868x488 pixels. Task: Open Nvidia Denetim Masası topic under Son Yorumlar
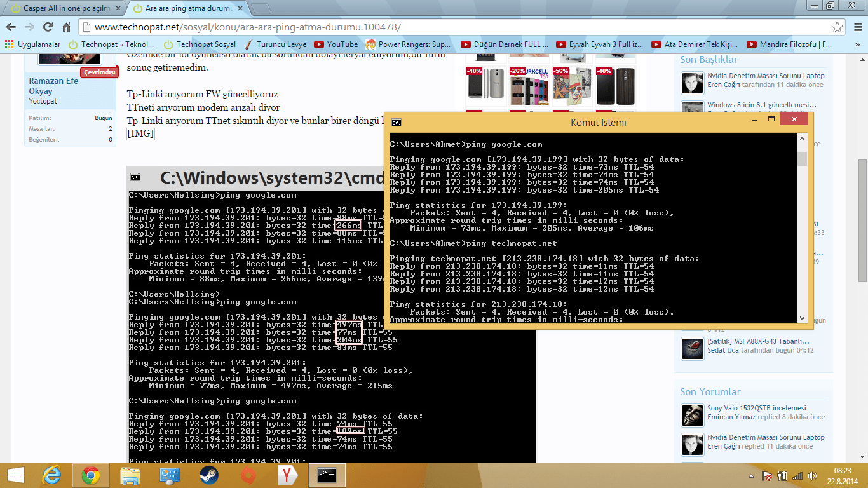(766, 437)
